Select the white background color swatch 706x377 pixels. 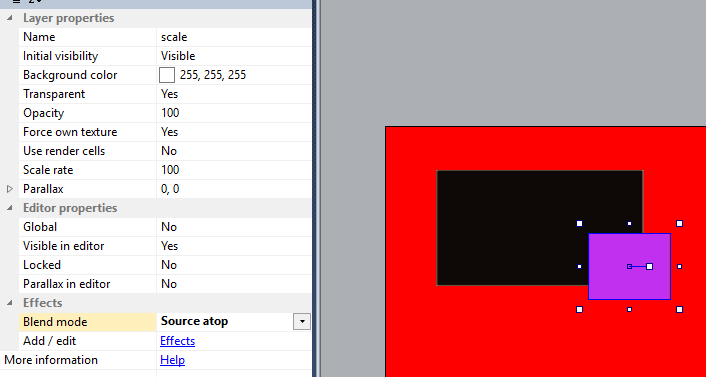tap(167, 75)
